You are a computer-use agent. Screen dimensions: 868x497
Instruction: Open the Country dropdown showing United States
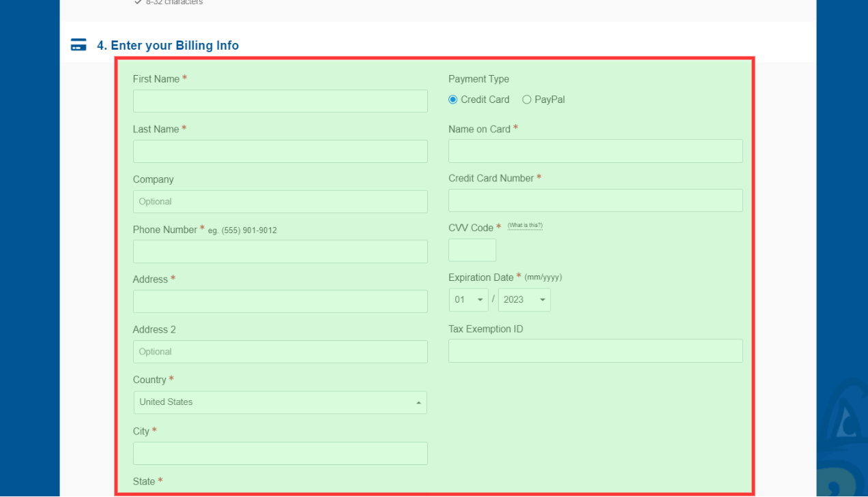coord(280,402)
